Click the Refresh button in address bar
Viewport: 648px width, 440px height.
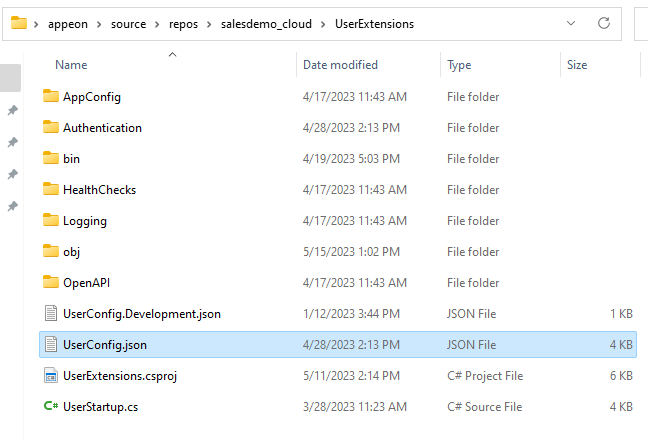604,22
